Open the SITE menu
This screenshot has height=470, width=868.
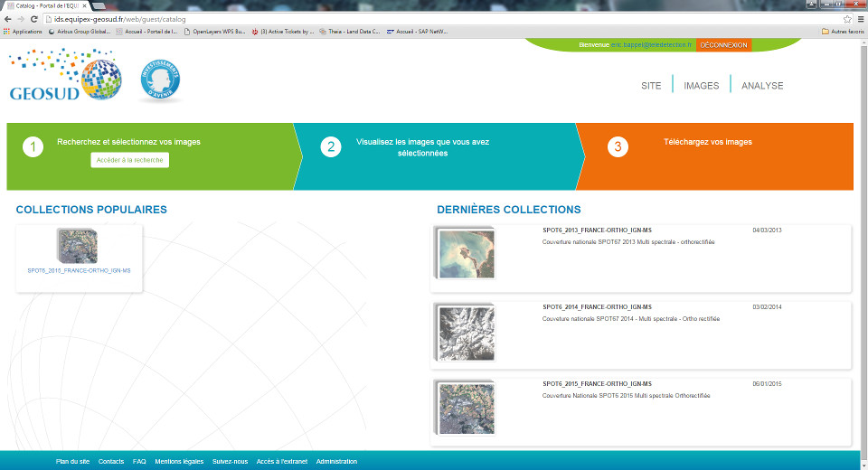click(x=651, y=86)
